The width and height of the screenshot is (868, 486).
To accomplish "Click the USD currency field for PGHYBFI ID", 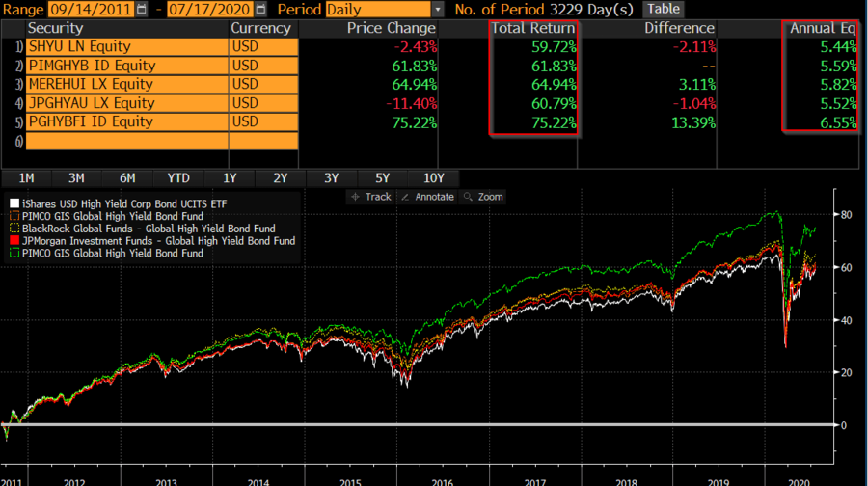I will click(x=263, y=121).
